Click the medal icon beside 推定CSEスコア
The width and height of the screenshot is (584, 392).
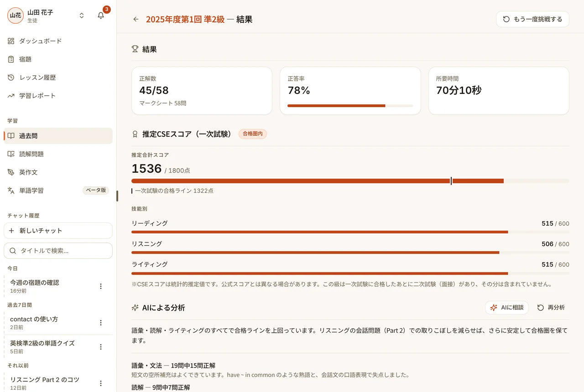click(x=135, y=134)
